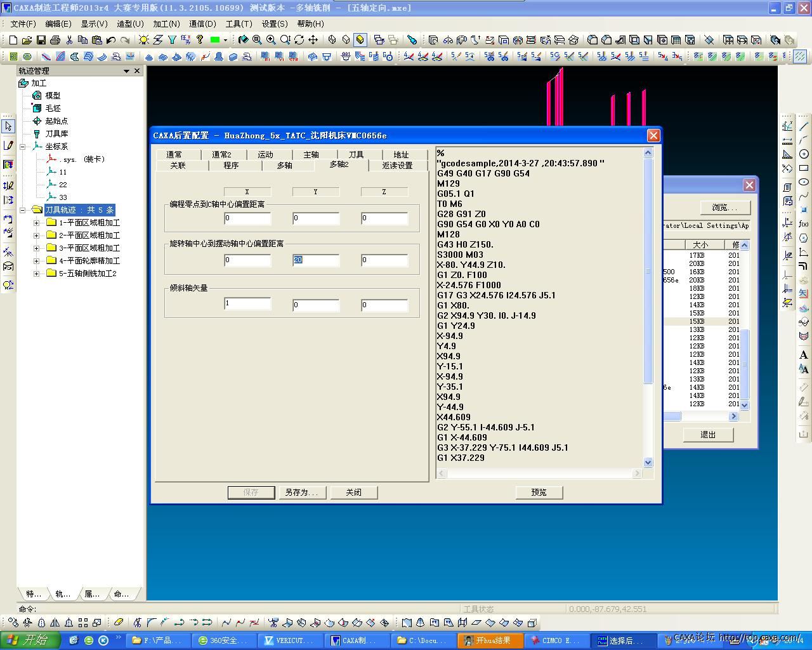This screenshot has width=812, height=650.
Task: Click the green color swatch in toolbar
Action: [x=215, y=39]
